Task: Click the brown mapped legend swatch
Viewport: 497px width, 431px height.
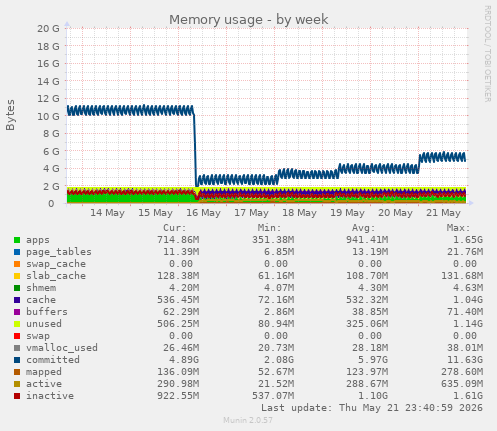Action: pyautogui.click(x=17, y=372)
